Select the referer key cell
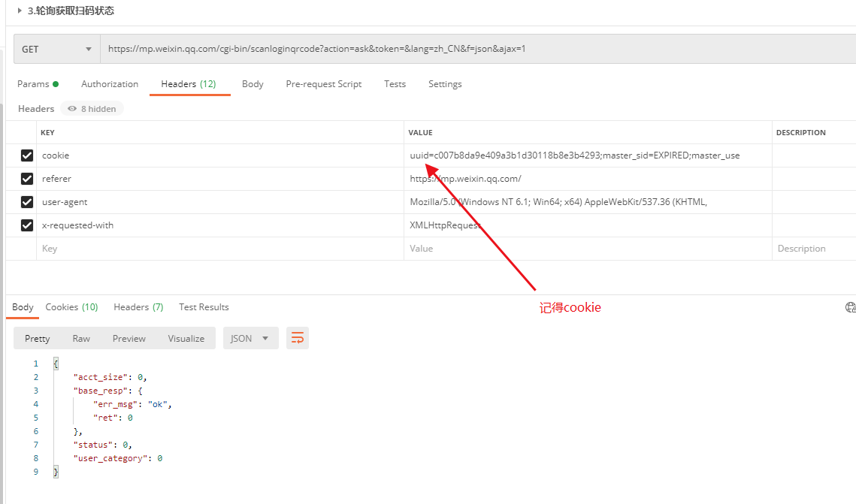 (220, 179)
